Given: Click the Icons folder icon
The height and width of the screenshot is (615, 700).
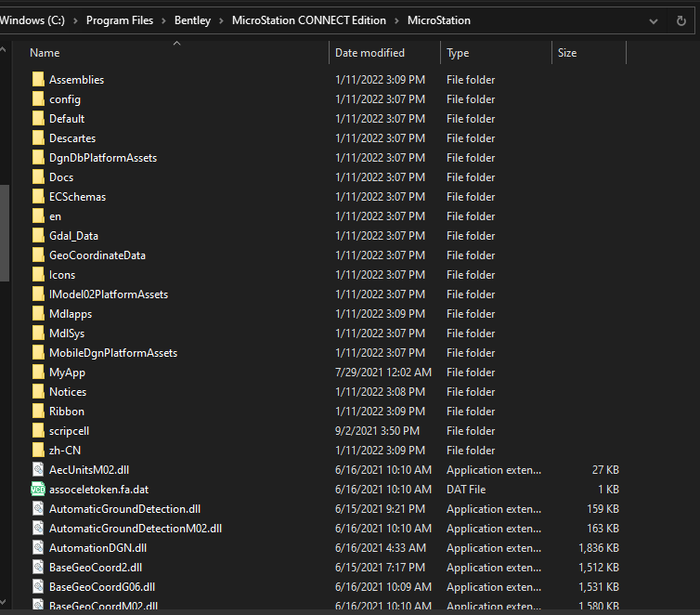Looking at the screenshot, I should 38,275.
